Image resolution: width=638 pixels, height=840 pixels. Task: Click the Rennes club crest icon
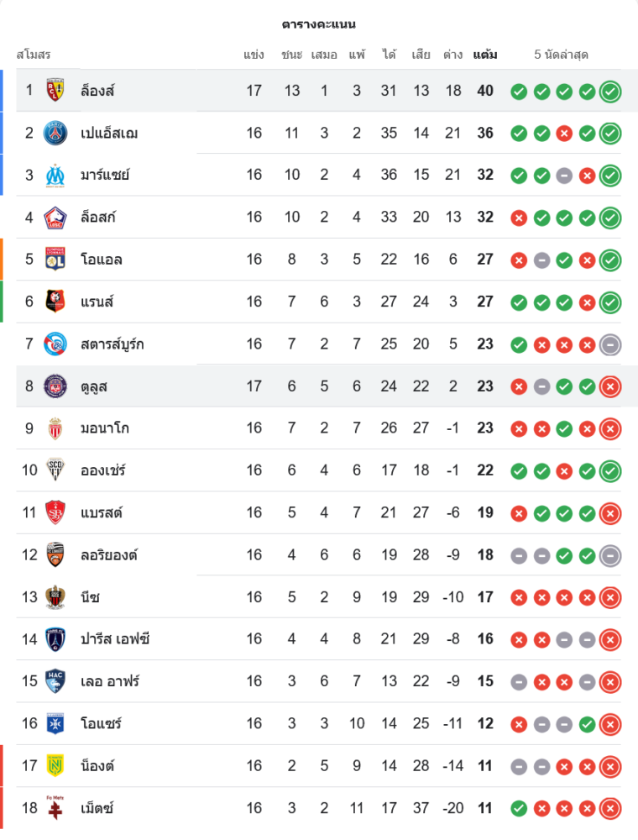coord(55,302)
